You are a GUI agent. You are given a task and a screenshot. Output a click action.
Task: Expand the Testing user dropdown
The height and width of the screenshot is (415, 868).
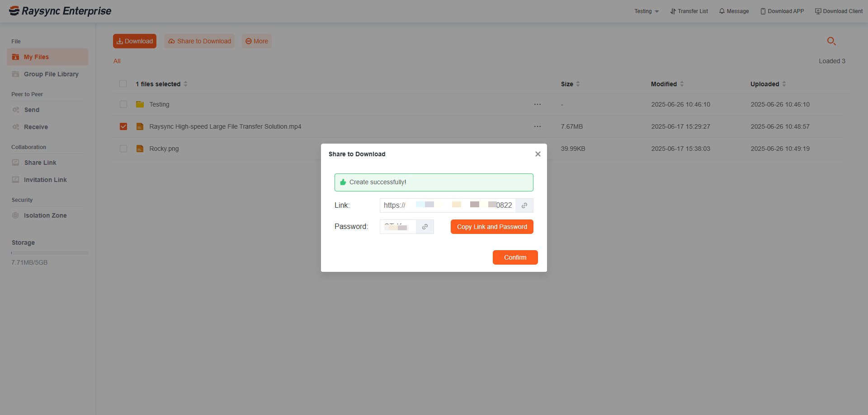(x=646, y=11)
